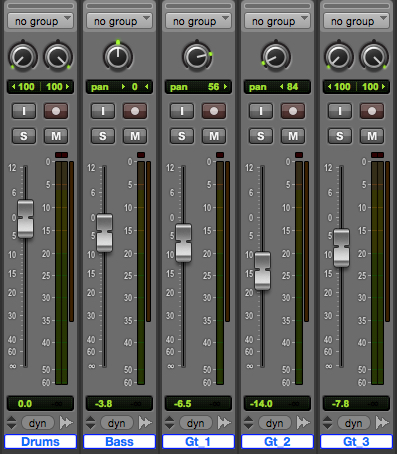Mute the Drums track

click(x=56, y=136)
